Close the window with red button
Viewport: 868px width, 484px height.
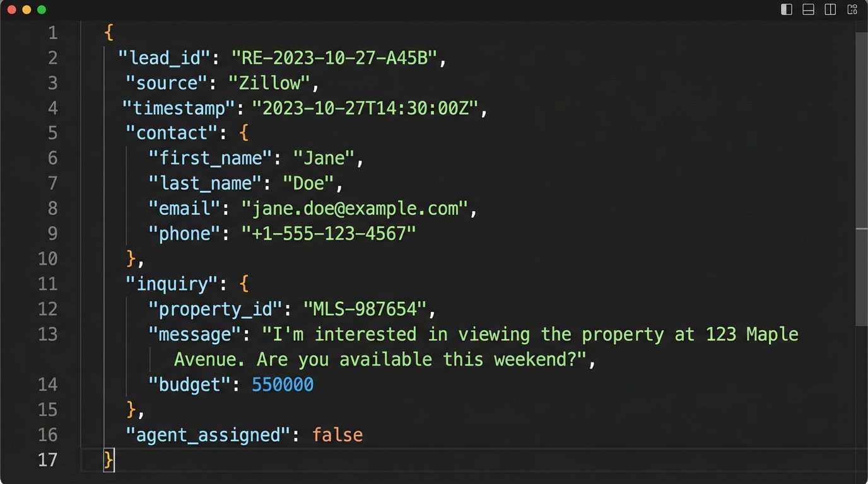click(11, 9)
